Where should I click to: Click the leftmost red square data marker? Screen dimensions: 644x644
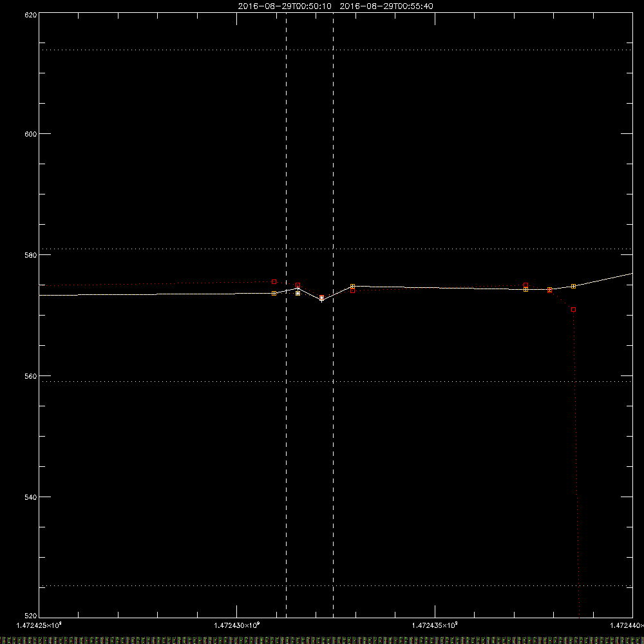coord(274,282)
